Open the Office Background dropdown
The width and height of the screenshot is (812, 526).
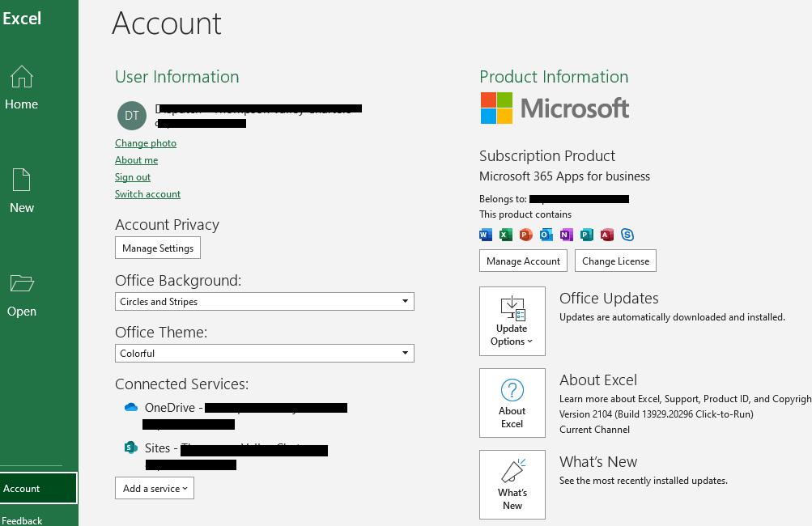coord(264,301)
